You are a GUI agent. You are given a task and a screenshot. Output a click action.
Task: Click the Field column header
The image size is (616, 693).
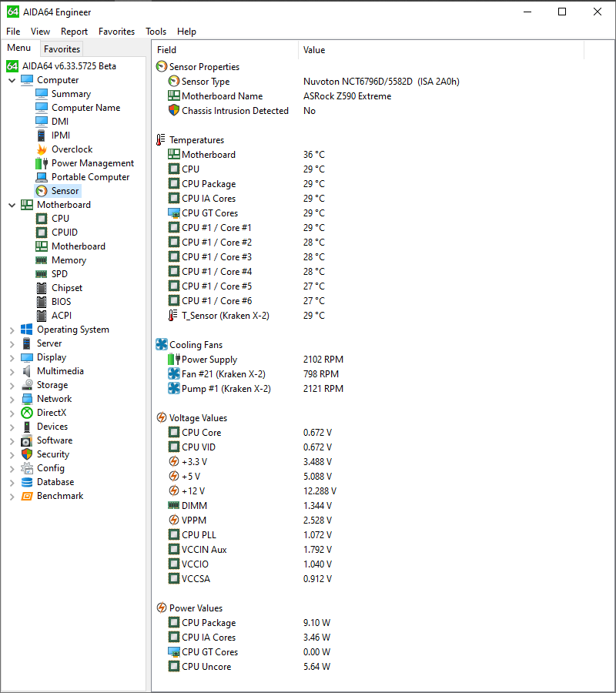pyautogui.click(x=226, y=50)
